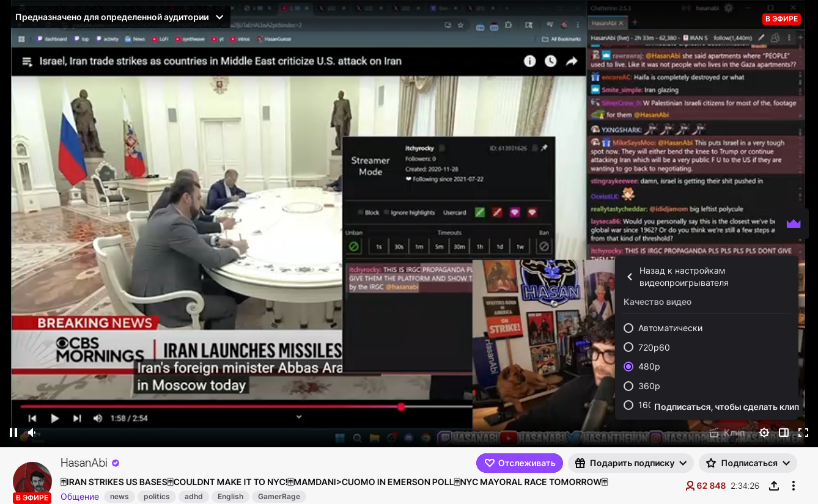Click the 1h timeout button
The image size is (818, 504).
480,247
